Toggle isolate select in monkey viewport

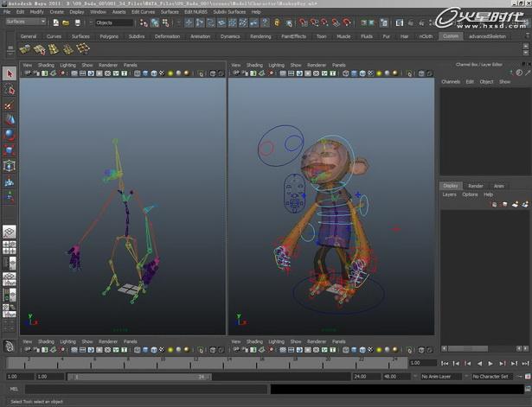point(409,73)
